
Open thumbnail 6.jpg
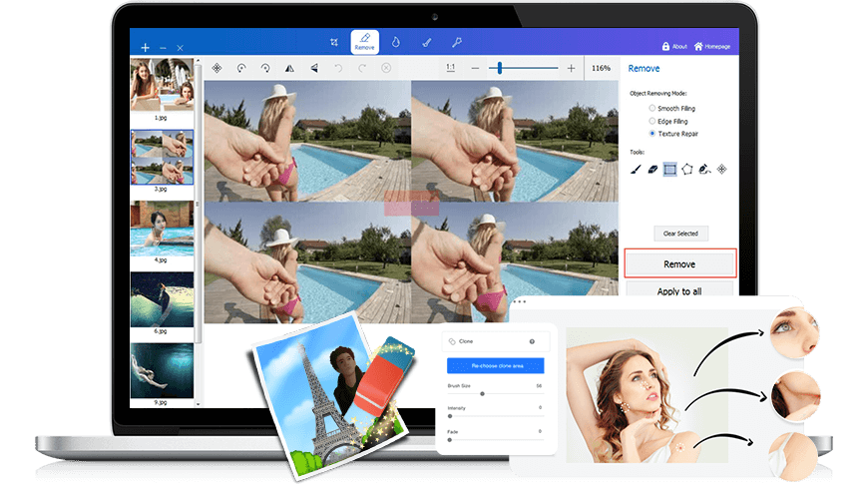[163, 299]
